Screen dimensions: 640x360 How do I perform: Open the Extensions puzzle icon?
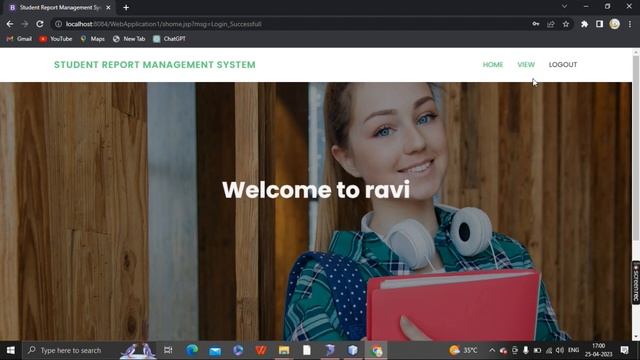[x=584, y=24]
